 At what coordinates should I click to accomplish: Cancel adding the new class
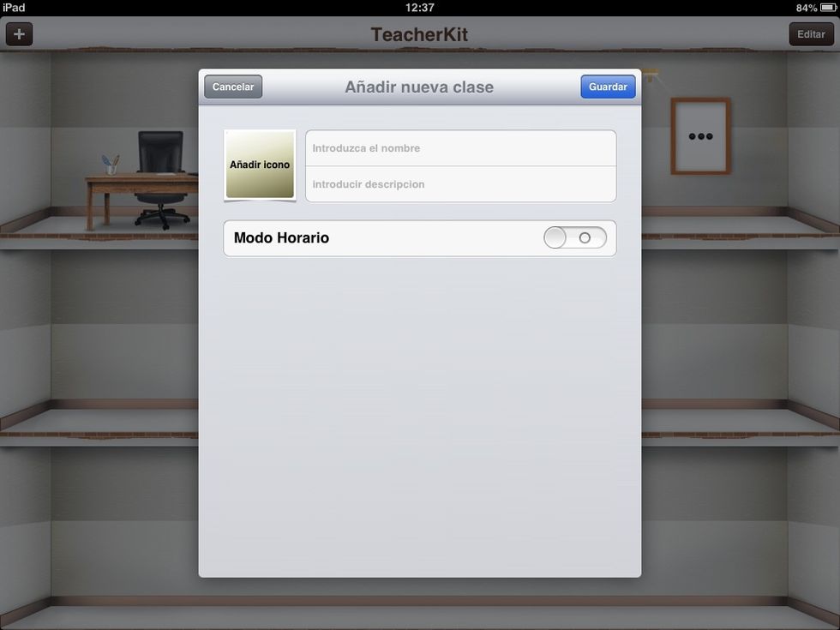[x=233, y=87]
